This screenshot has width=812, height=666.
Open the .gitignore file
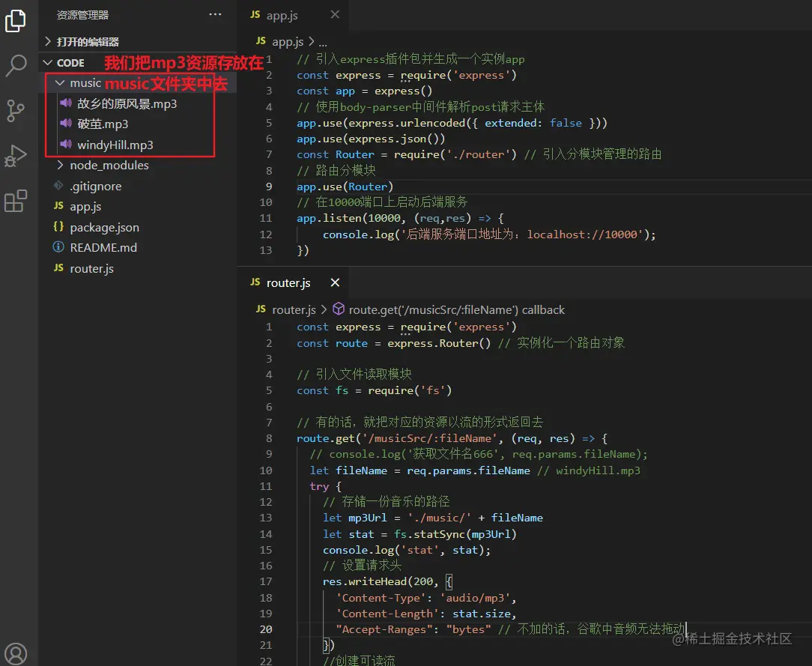coord(96,186)
